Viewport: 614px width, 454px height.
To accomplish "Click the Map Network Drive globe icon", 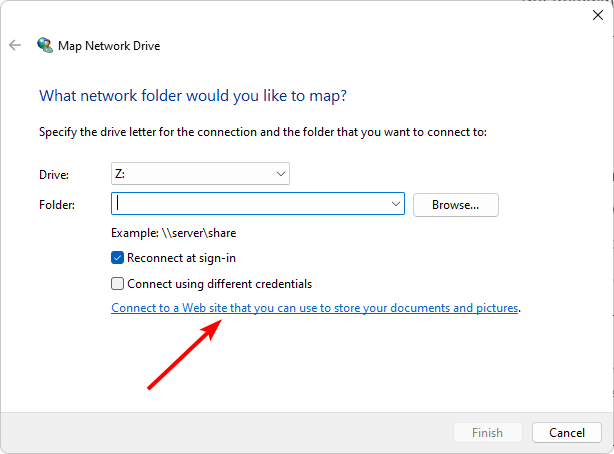I will [45, 45].
